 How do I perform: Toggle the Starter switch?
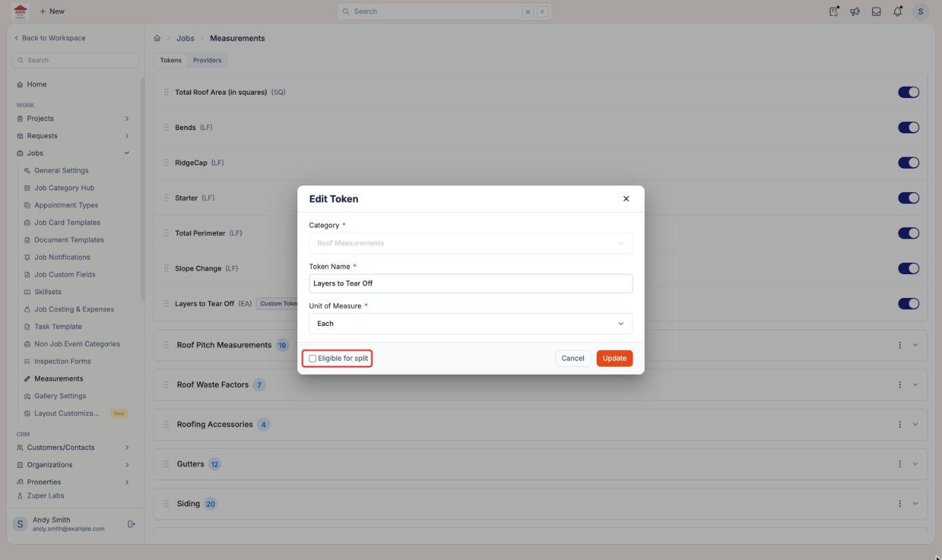pyautogui.click(x=909, y=198)
